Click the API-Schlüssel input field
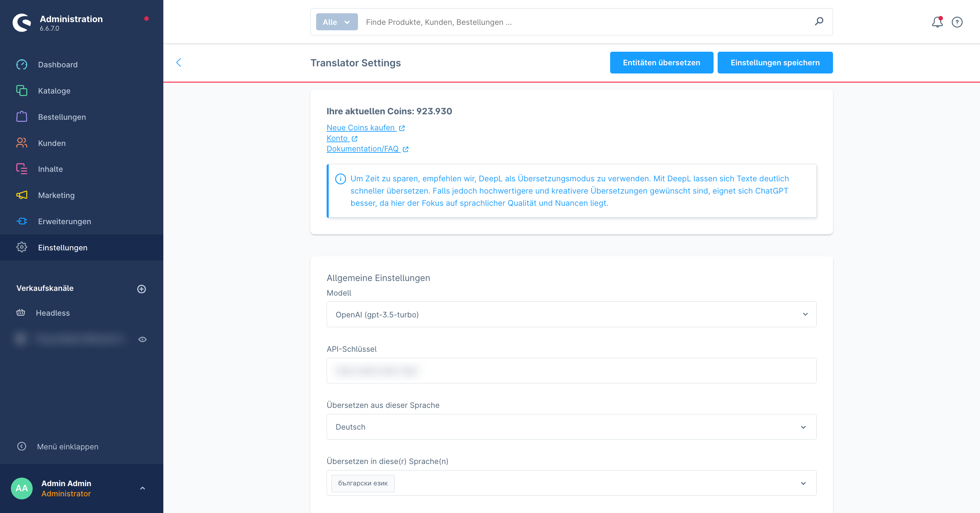 [571, 370]
